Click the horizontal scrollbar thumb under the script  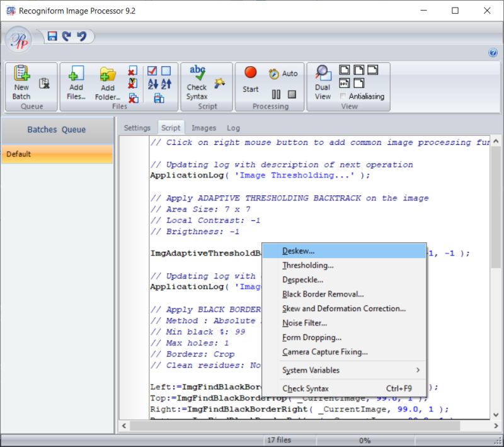point(295,426)
